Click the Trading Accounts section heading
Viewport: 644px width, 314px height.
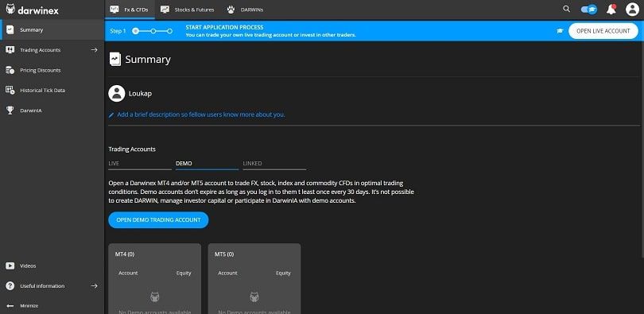click(132, 149)
